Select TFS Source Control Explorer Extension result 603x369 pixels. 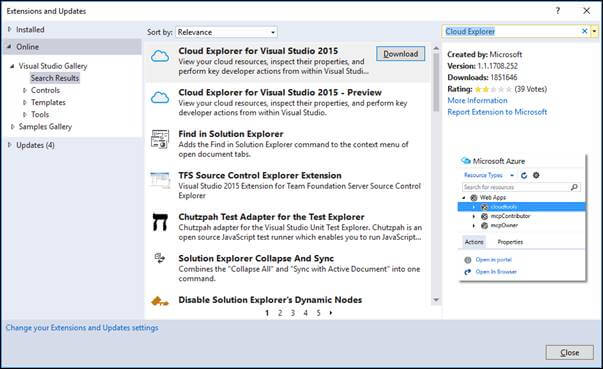(x=287, y=185)
